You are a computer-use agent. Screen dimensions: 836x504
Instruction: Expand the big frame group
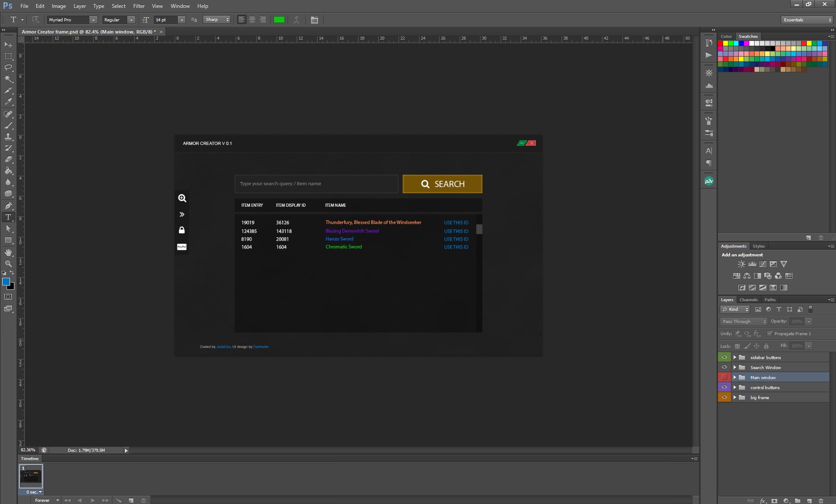click(734, 397)
